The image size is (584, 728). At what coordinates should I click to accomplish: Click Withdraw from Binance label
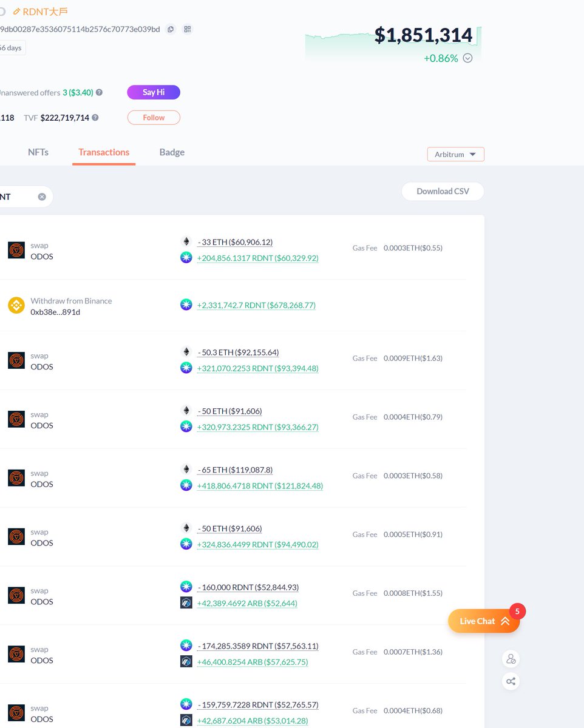pyautogui.click(x=71, y=301)
